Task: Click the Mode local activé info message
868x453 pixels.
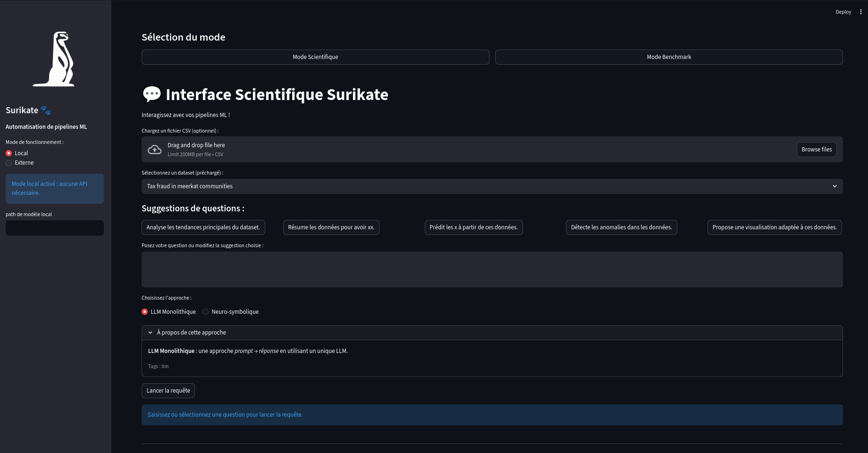Action: point(55,189)
